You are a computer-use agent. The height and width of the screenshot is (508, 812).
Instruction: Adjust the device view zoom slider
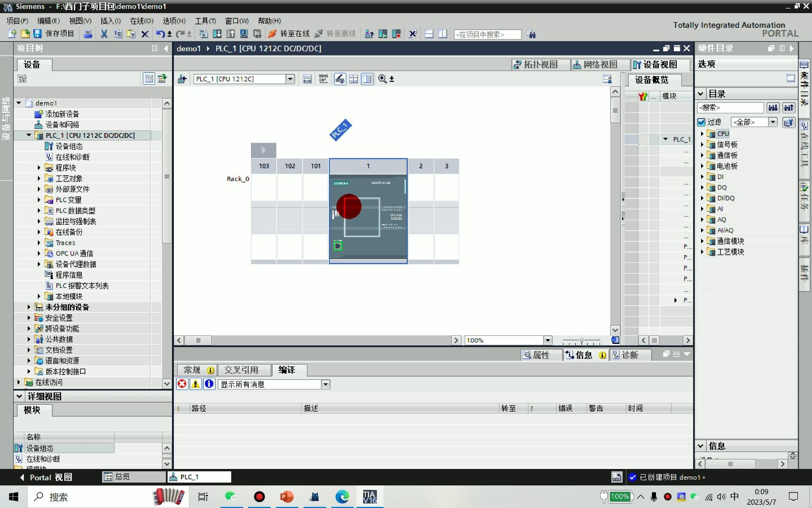(581, 341)
